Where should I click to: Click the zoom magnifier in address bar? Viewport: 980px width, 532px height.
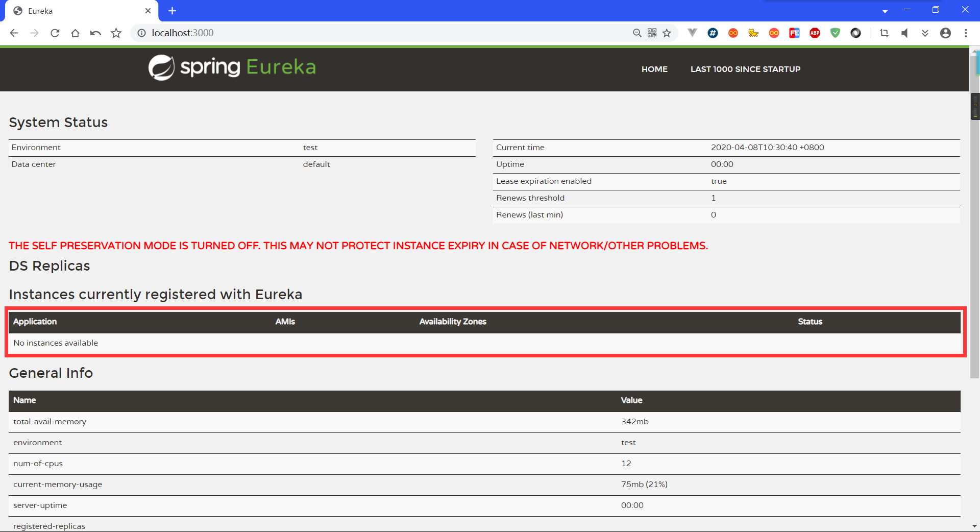tap(637, 33)
